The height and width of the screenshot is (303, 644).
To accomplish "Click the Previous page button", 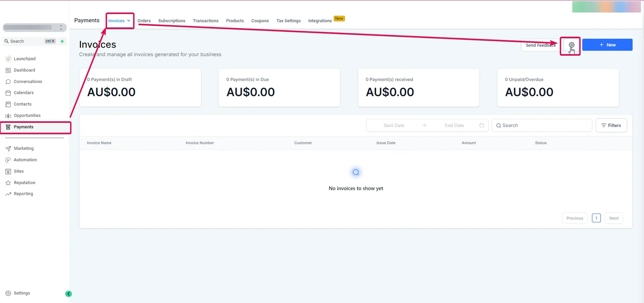I will point(575,218).
